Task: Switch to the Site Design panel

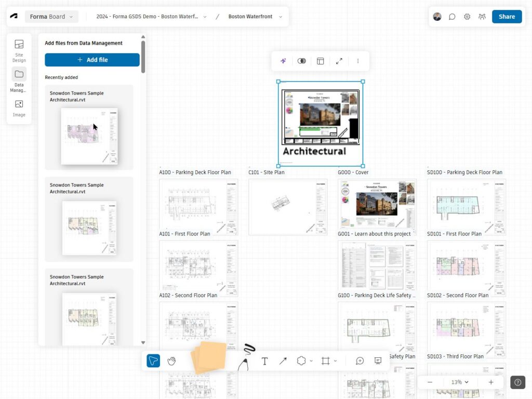Action: tap(19, 49)
